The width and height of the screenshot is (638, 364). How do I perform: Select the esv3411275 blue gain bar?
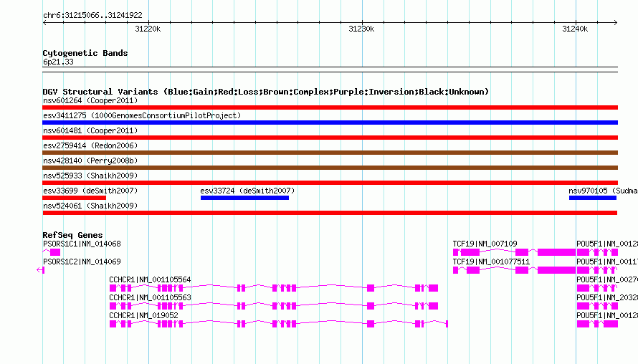[330, 123]
